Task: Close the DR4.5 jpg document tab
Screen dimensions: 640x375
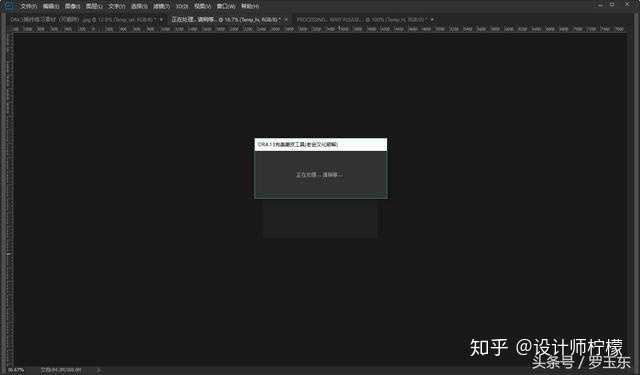Action: (162, 20)
